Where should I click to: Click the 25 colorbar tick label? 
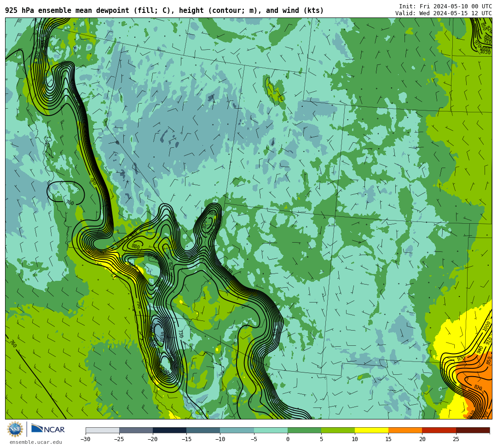456,439
